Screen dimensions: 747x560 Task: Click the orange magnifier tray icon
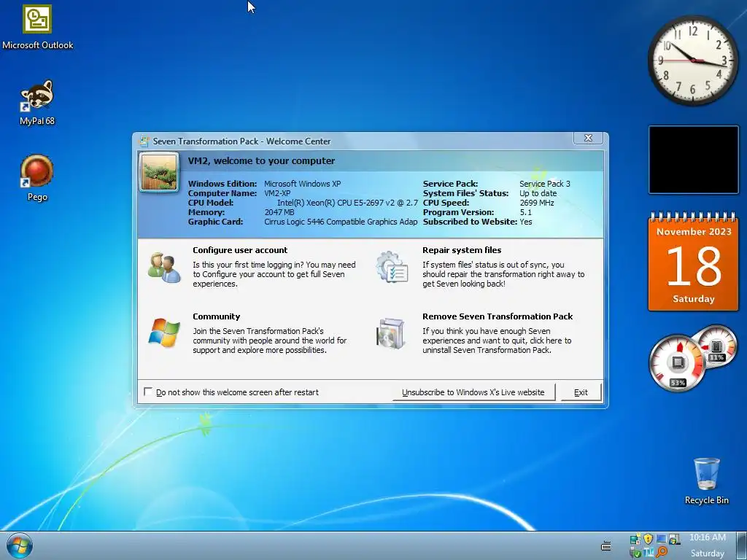(x=661, y=553)
